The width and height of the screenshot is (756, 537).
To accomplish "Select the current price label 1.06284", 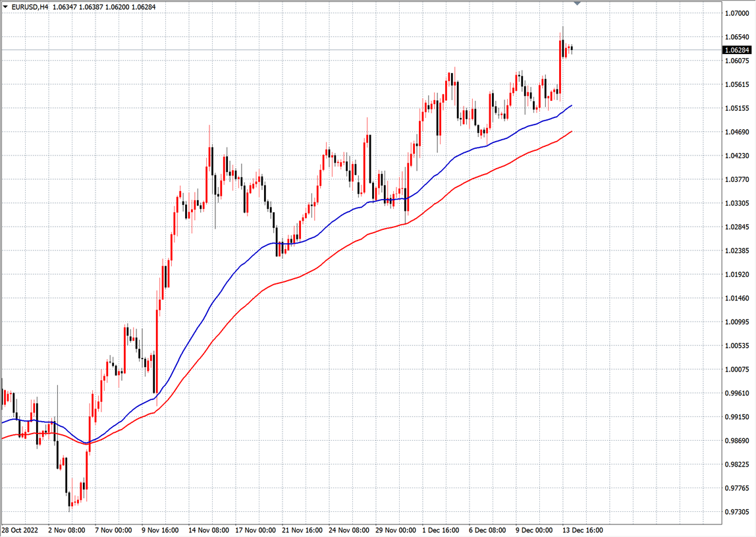I will click(737, 50).
